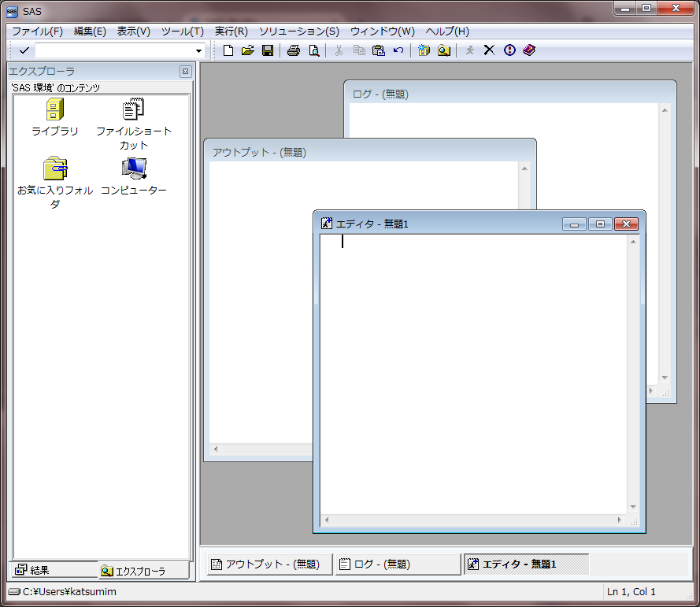Image resolution: width=700 pixels, height=607 pixels.
Task: Select the ファイルショートカット icon
Action: tap(134, 109)
